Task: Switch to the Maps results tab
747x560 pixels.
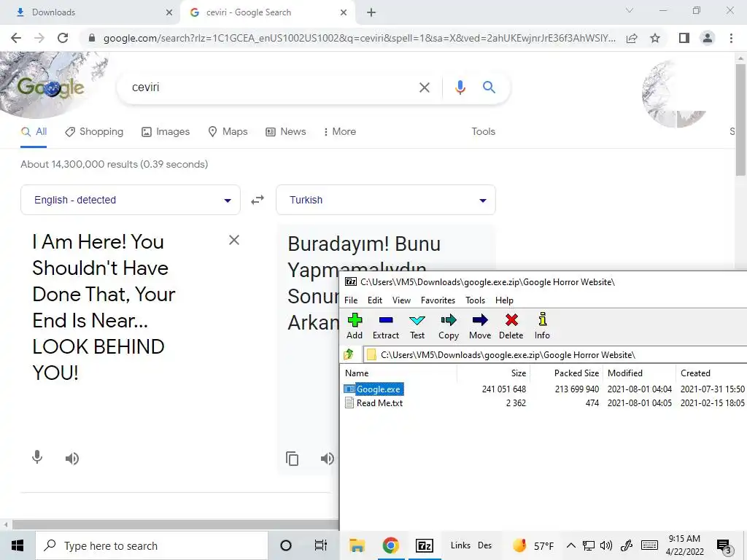Action: pos(228,132)
